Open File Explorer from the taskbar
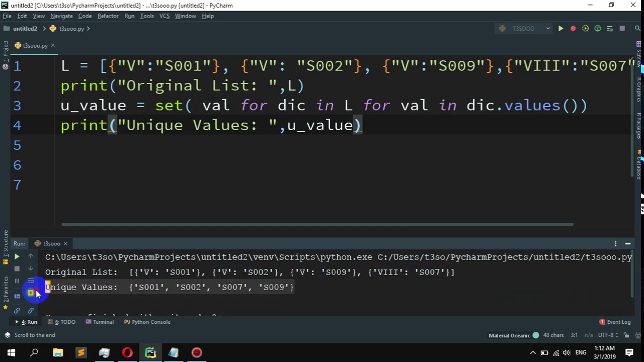The width and height of the screenshot is (644, 362). coord(58,352)
